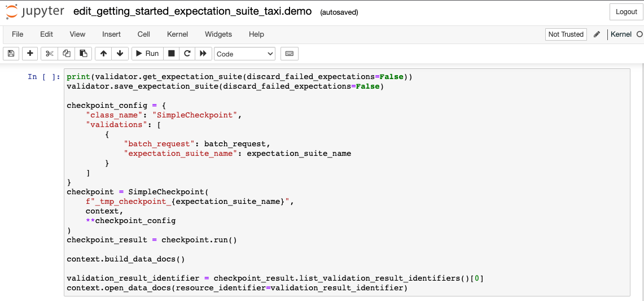
Task: Click the Logout button
Action: (626, 12)
